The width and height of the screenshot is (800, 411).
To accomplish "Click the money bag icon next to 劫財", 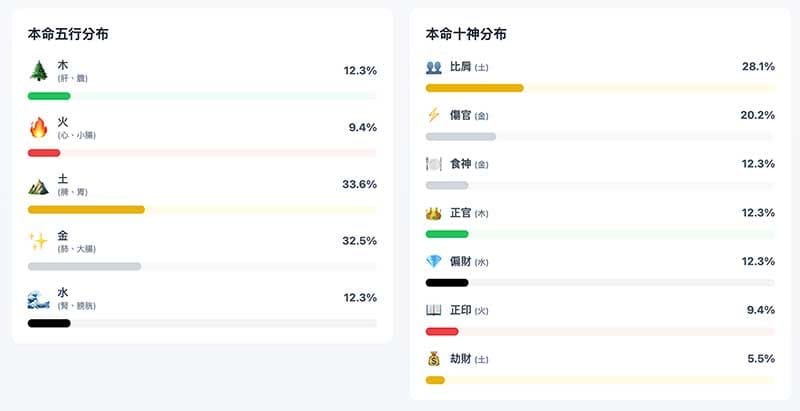I will [x=433, y=358].
